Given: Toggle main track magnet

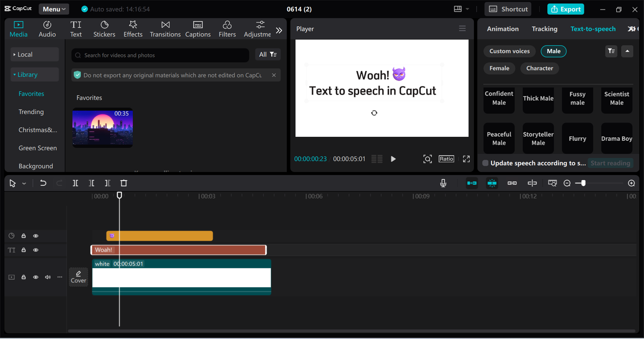Looking at the screenshot, I should click(472, 183).
